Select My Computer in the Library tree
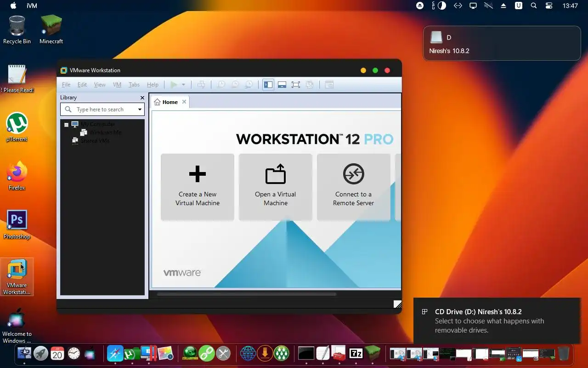This screenshot has height=368, width=588. tap(98, 124)
